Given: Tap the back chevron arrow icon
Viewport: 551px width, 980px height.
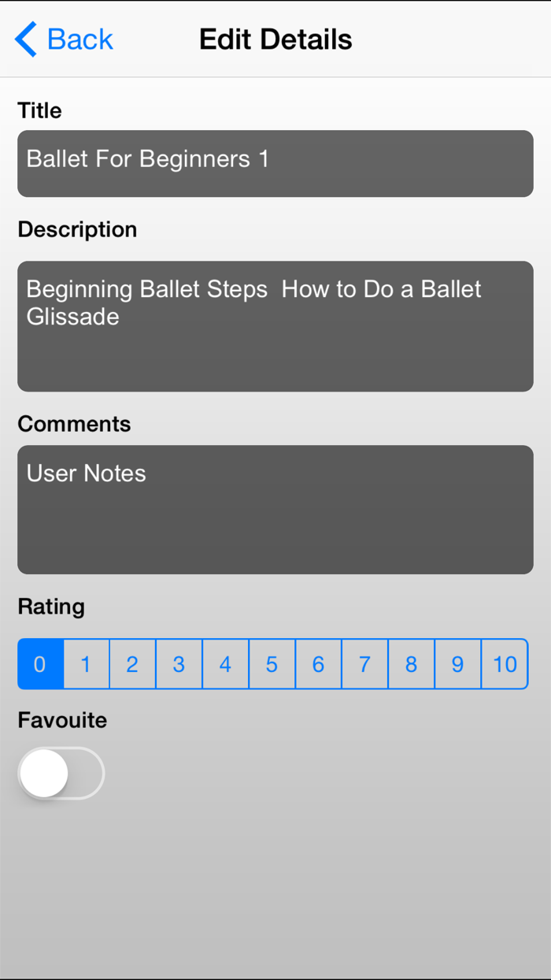Looking at the screenshot, I should pos(24,39).
